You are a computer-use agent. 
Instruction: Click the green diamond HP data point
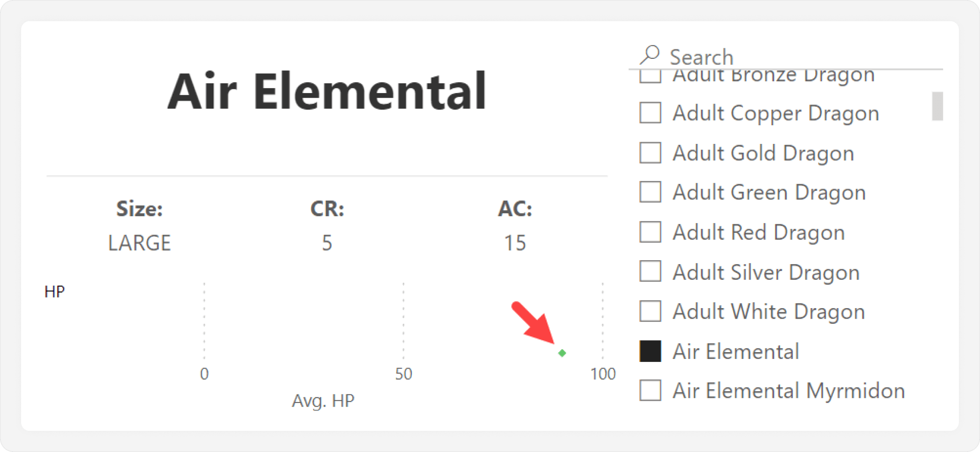[562, 353]
